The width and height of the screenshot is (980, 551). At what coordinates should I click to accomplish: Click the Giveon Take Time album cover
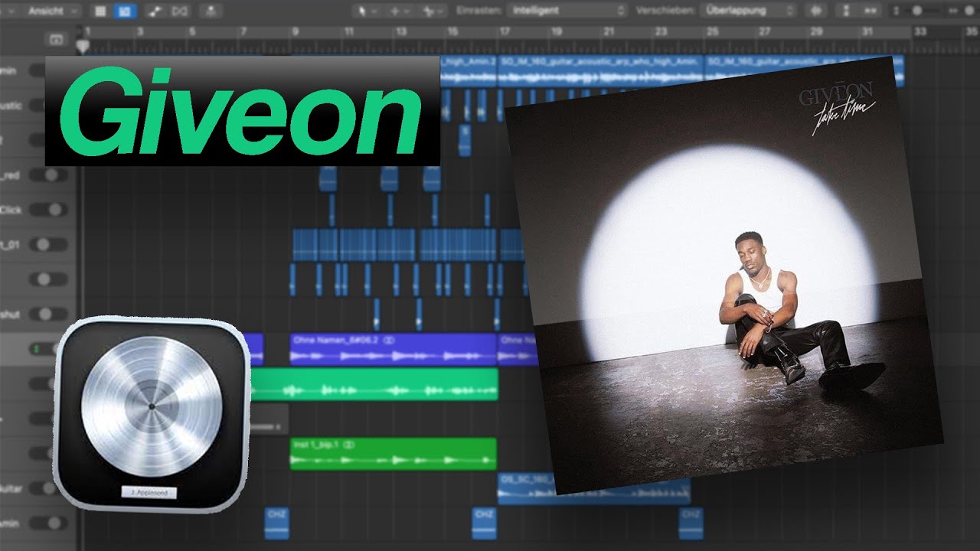[x=724, y=275]
